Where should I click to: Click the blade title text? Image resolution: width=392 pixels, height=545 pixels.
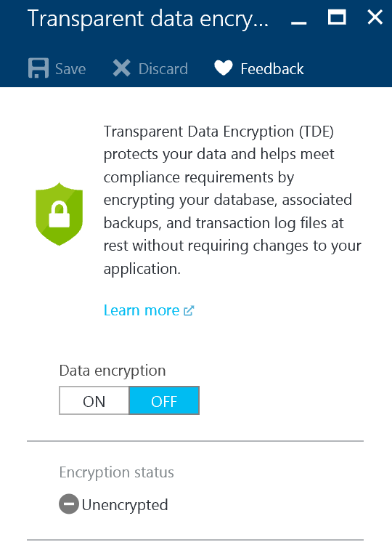pyautogui.click(x=148, y=19)
